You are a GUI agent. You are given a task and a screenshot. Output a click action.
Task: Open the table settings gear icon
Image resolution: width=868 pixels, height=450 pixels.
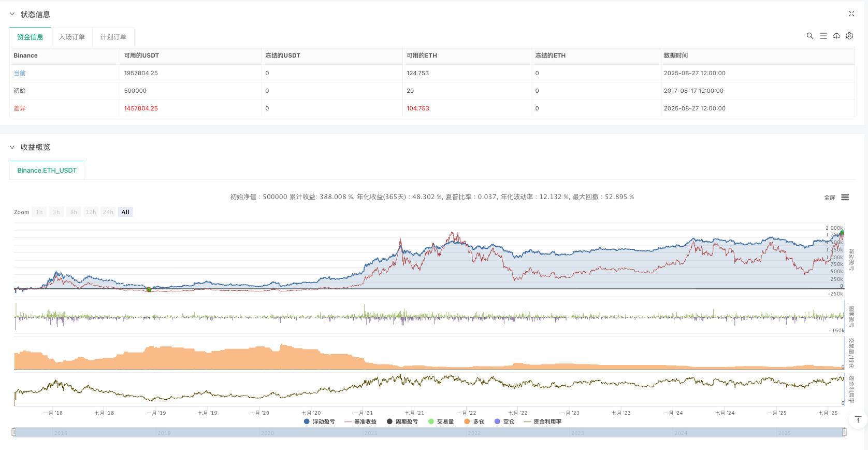849,36
